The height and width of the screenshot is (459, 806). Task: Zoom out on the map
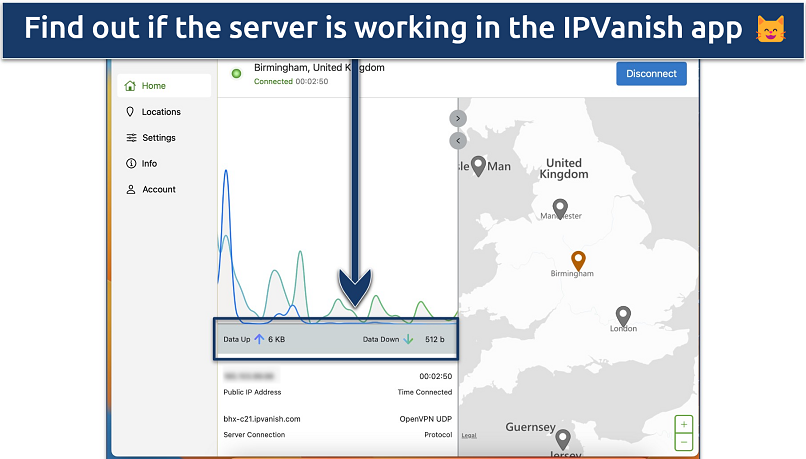684,441
